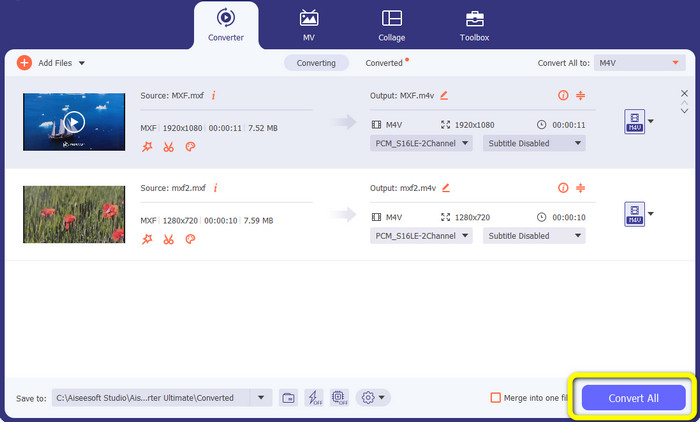Click the M4V format icon for MXF.mxf
The height and width of the screenshot is (422, 700).
(x=634, y=121)
